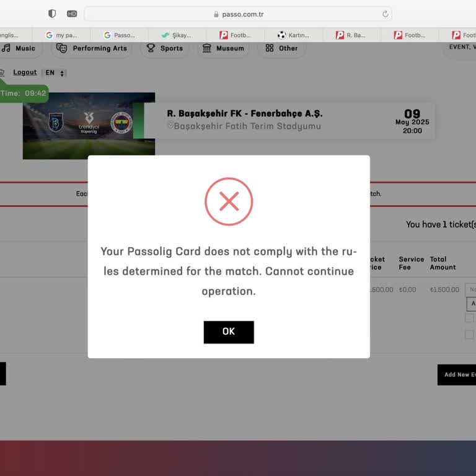Viewport: 476px width, 476px height.
Task: Click the Other grid icon
Action: point(270,48)
